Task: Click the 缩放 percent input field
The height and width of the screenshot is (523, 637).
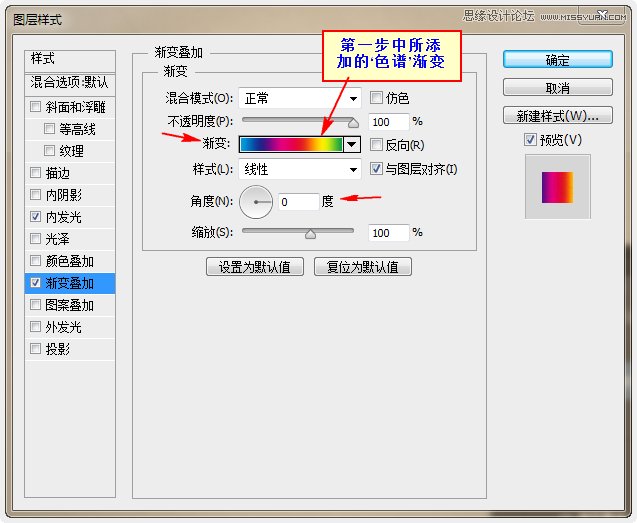Action: coord(388,233)
